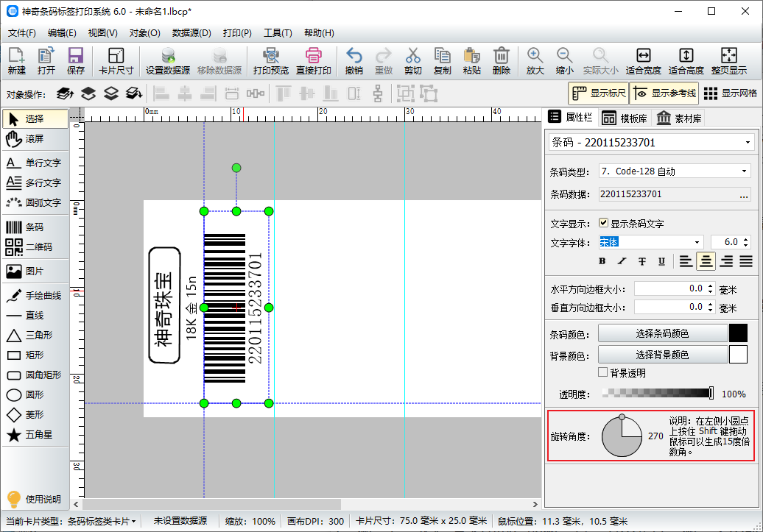763x532 pixels.
Task: Select the 五角星 star shape tool
Action: click(35, 435)
